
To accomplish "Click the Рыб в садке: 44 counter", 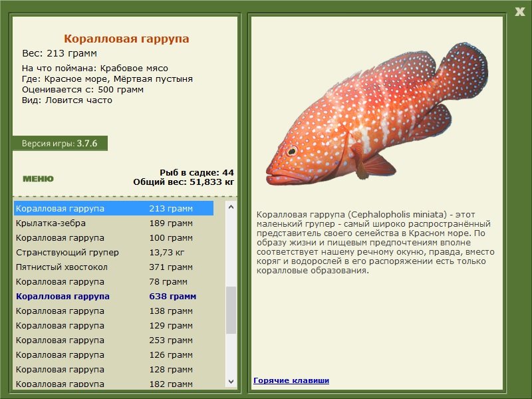I will (197, 172).
